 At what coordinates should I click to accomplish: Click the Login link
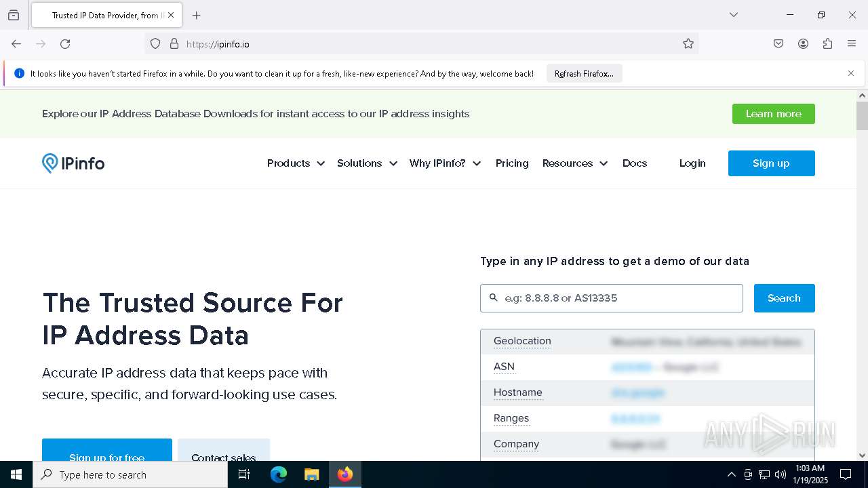(x=692, y=163)
